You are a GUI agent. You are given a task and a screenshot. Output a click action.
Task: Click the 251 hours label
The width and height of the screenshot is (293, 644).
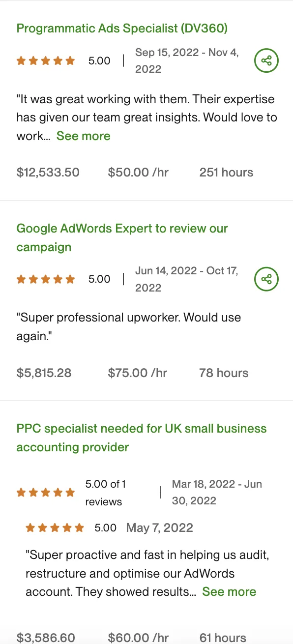pos(226,173)
